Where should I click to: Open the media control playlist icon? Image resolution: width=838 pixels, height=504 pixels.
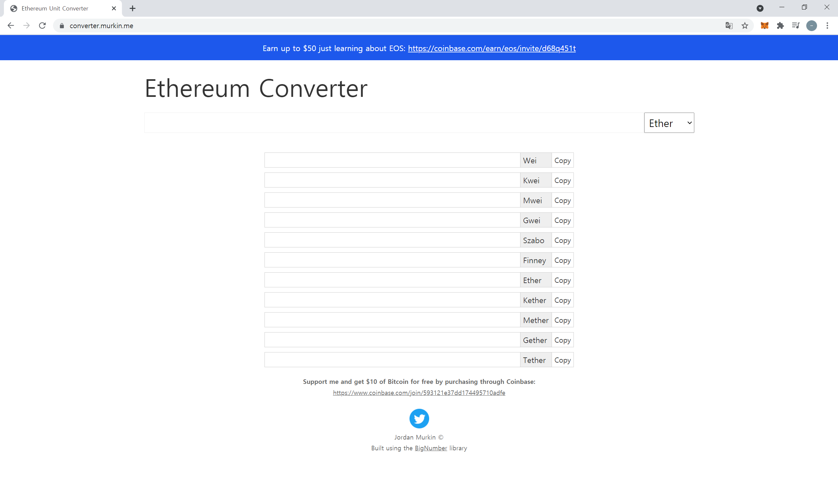795,26
